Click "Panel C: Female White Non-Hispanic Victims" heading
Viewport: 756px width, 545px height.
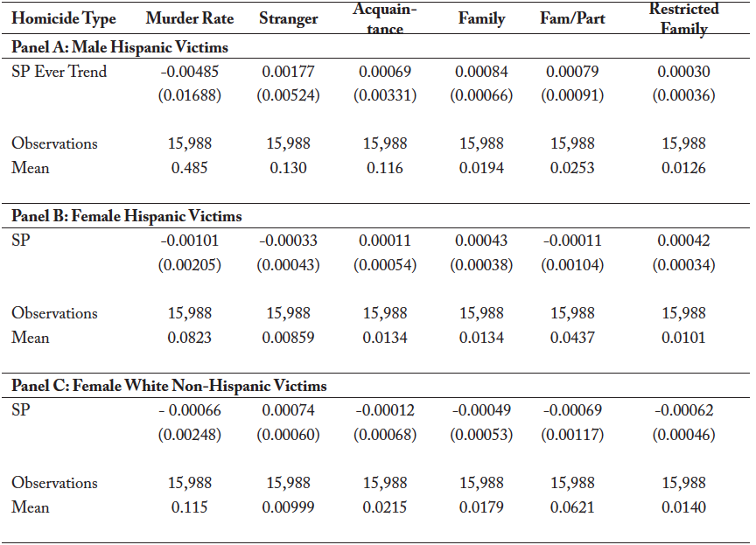169,386
